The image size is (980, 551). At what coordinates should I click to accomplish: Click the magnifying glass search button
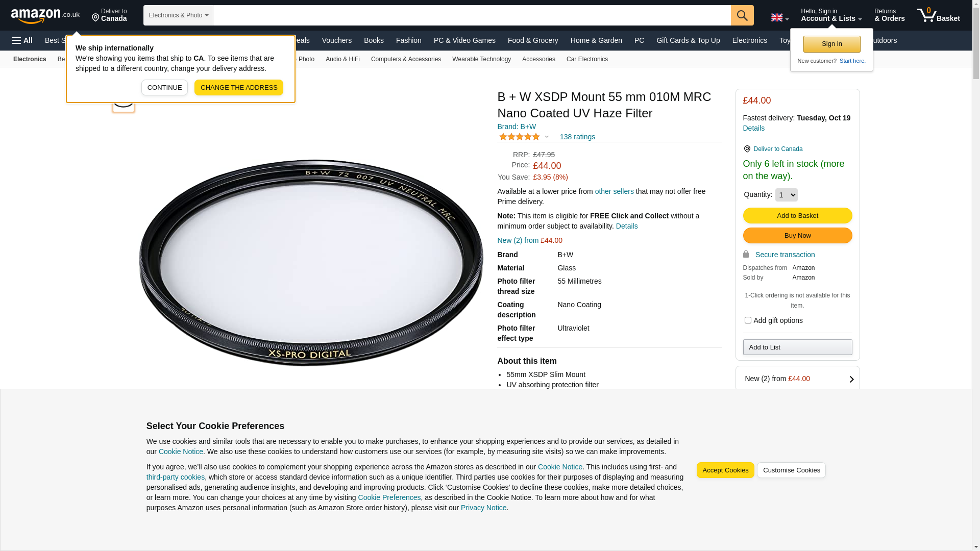coord(742,15)
